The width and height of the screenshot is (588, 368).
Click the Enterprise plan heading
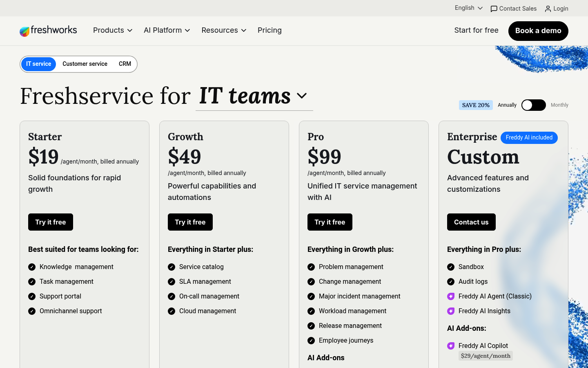click(x=472, y=137)
